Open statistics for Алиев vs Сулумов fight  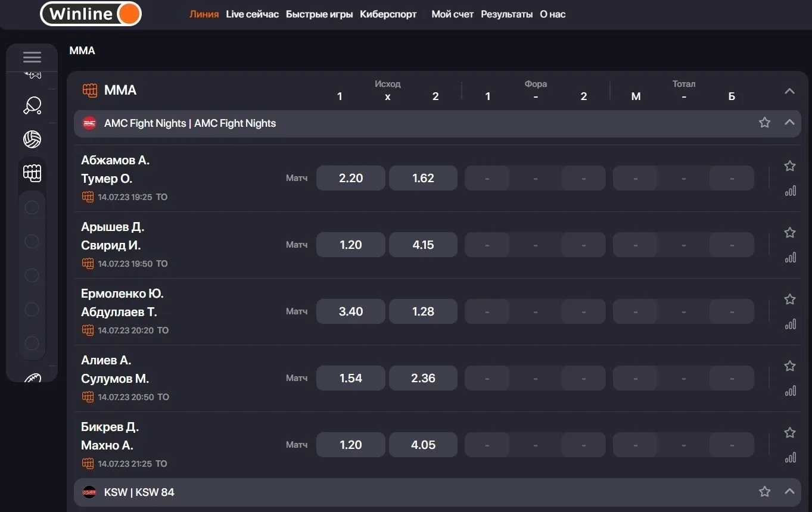[x=790, y=391]
